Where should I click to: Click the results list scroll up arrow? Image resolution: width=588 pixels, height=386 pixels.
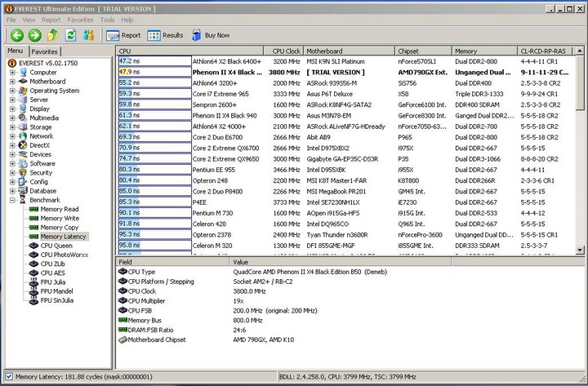[580, 51]
